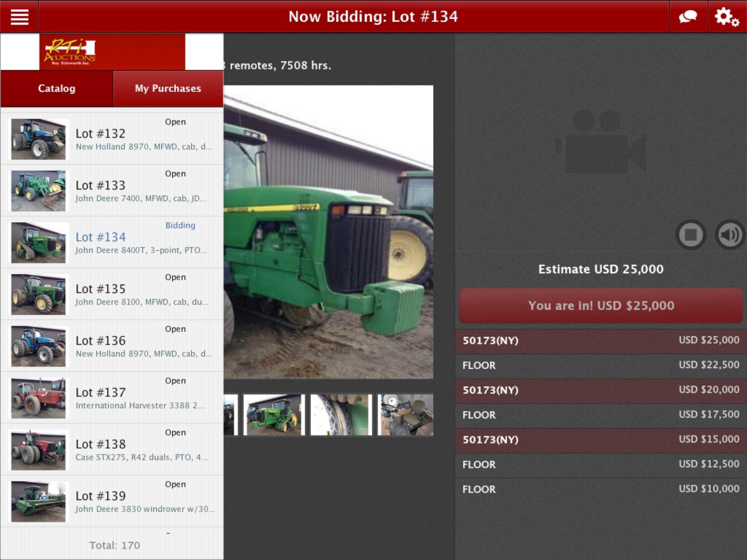Click the You are in! USD $25,000 button
The height and width of the screenshot is (560, 747).
tap(601, 306)
